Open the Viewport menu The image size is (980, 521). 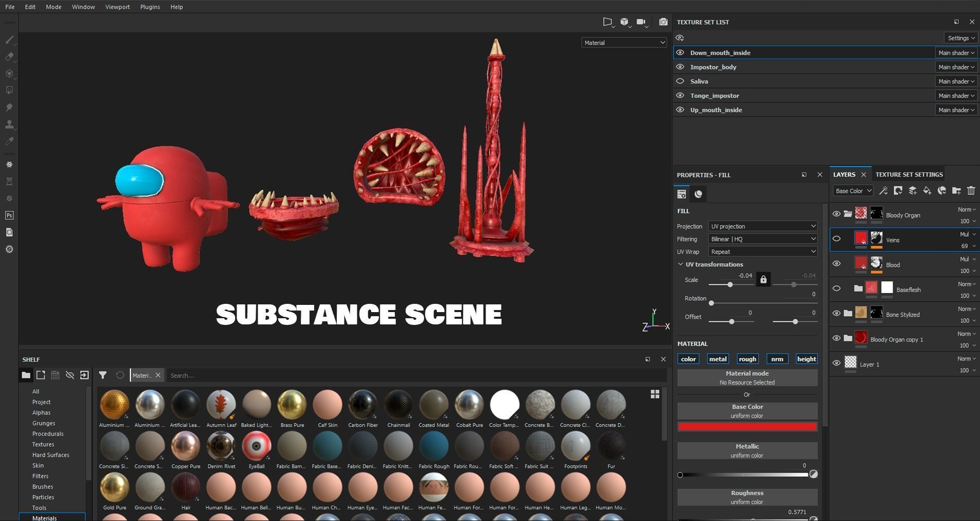point(118,7)
